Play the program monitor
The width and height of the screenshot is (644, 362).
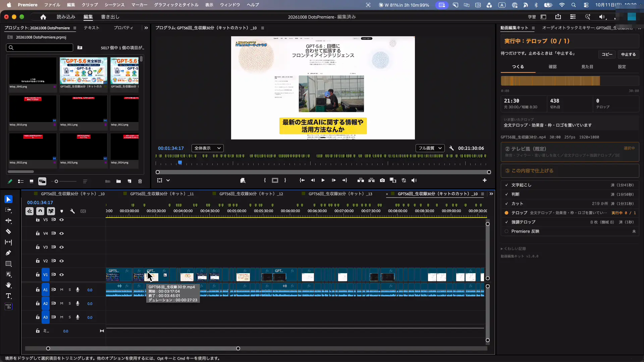coord(323,180)
